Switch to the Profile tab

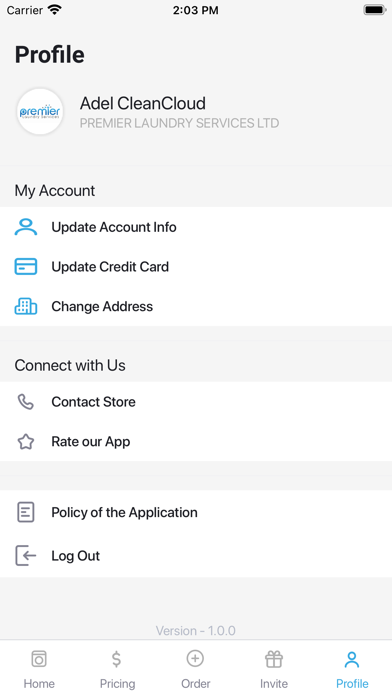pos(352,668)
